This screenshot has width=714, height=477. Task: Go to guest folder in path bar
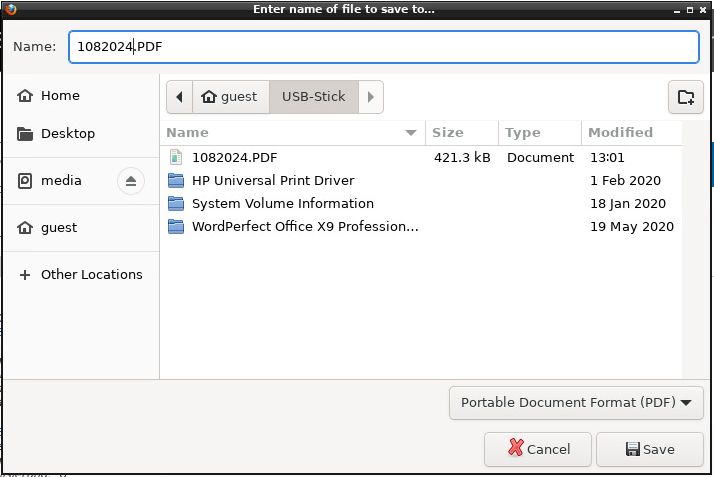point(231,97)
